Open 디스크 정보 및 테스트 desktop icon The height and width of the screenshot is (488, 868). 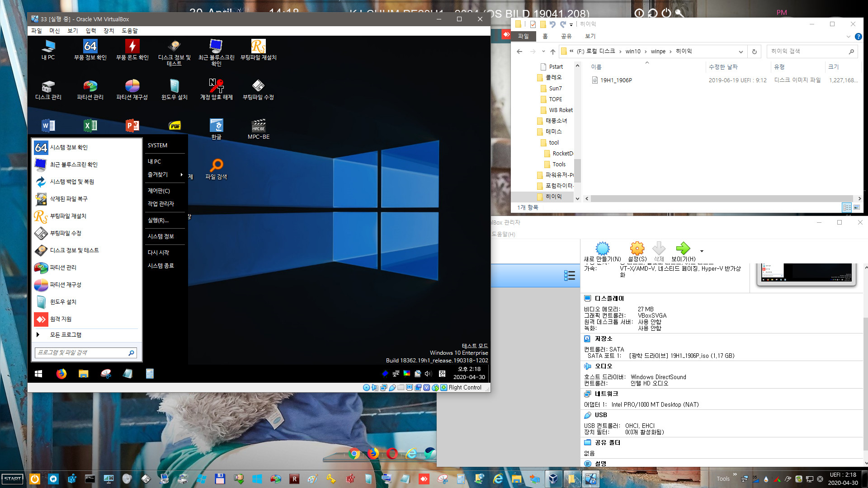point(174,53)
